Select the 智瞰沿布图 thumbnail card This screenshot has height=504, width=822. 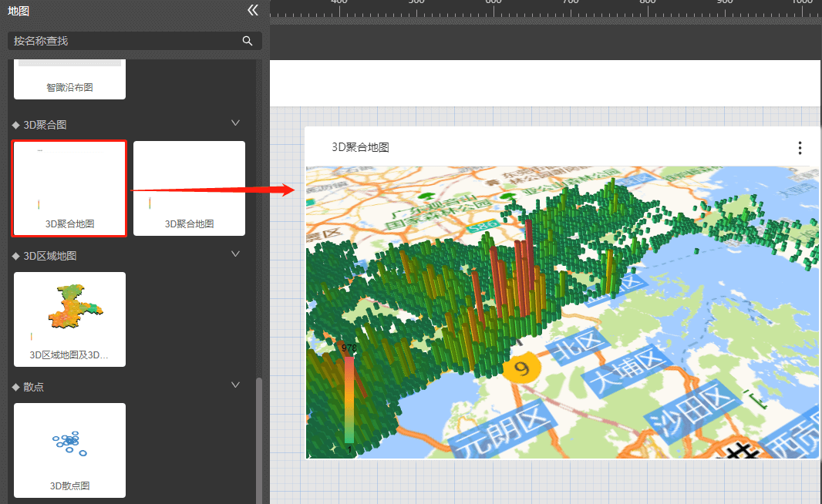coord(69,80)
